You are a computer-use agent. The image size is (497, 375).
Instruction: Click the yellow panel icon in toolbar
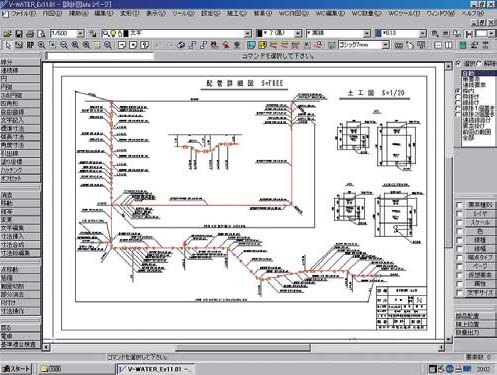coord(262,45)
